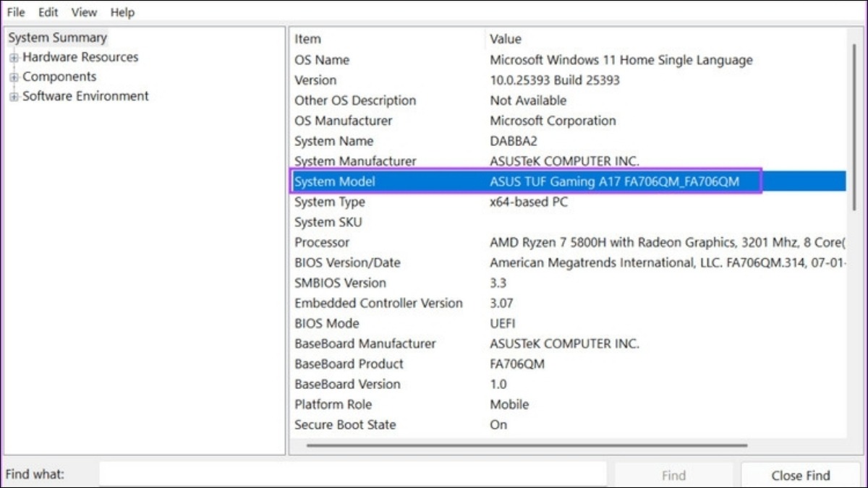Expand the Components tree node
Screen dimensions: 868x488
point(14,77)
